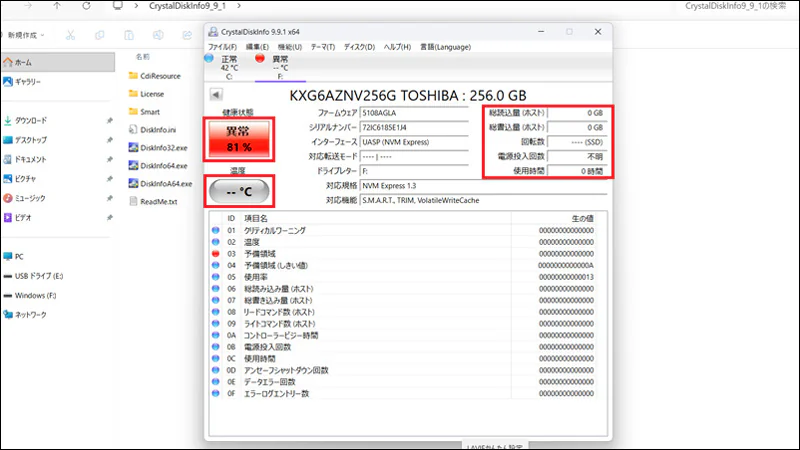Click the 使用時間 value 0 時間
This screenshot has width=800, height=450.
pyautogui.click(x=577, y=171)
